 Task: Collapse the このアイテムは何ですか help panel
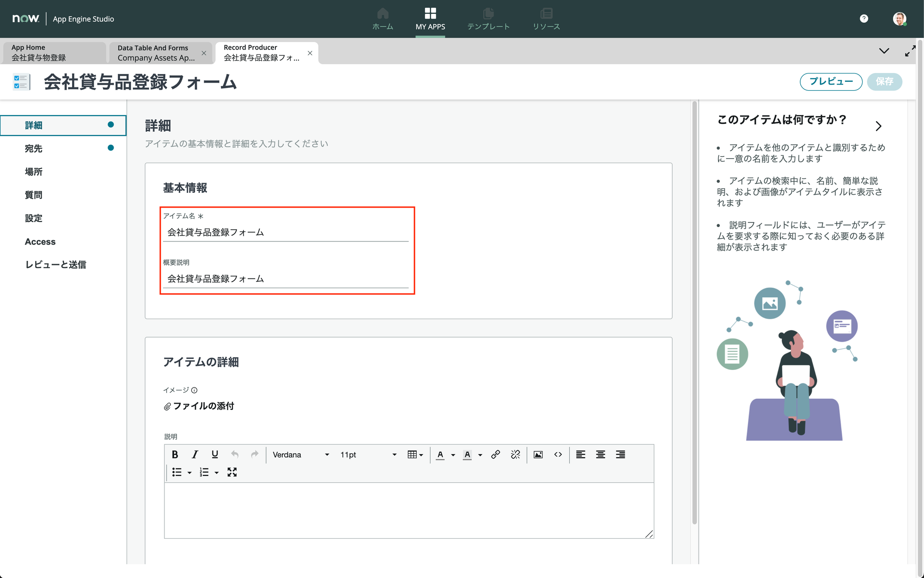pos(879,126)
